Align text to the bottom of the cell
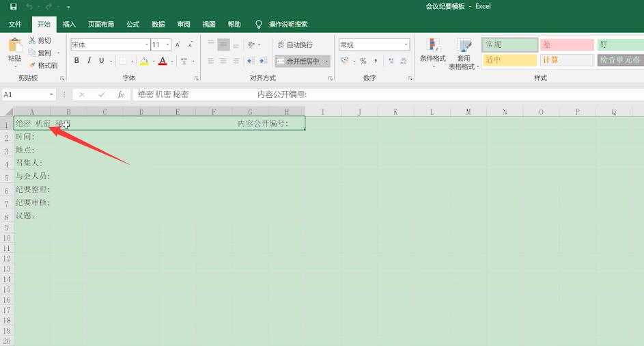The image size is (644, 346). 236,44
